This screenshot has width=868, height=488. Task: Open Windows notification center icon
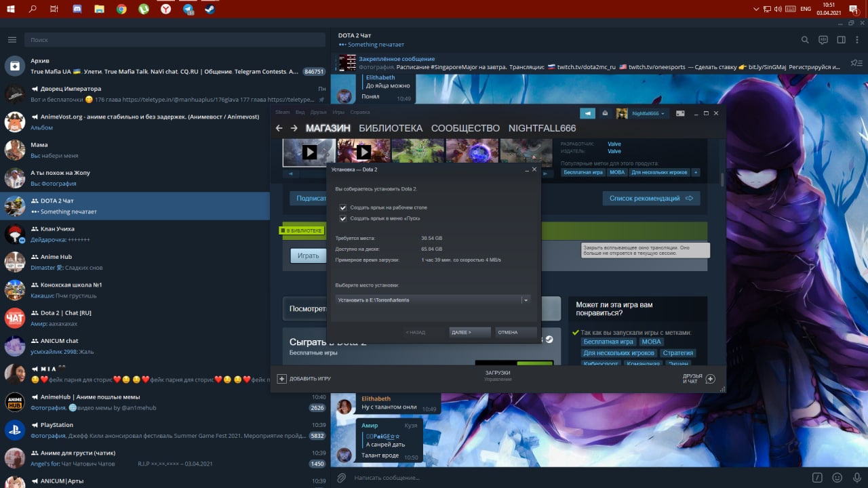click(x=855, y=9)
